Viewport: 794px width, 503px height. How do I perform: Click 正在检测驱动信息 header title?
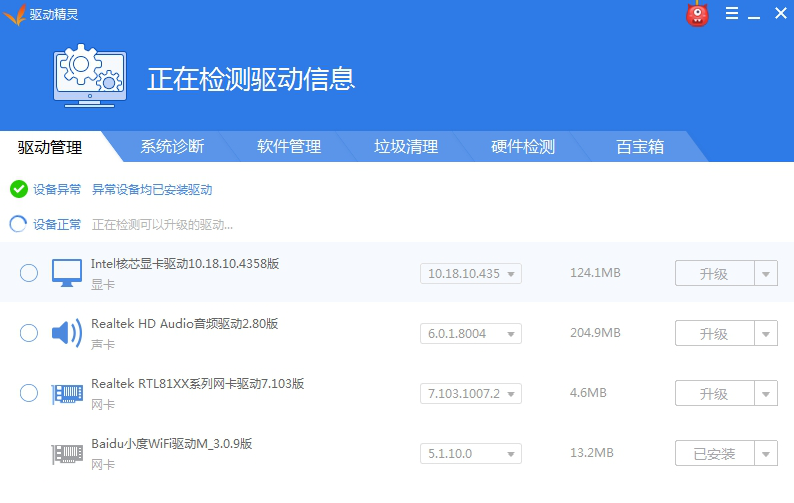coord(251,79)
